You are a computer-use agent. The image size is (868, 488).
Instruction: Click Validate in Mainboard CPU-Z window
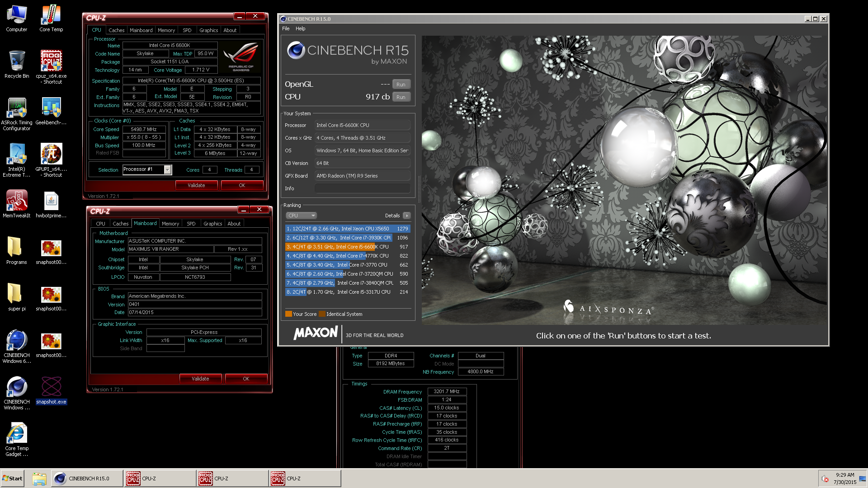point(200,379)
